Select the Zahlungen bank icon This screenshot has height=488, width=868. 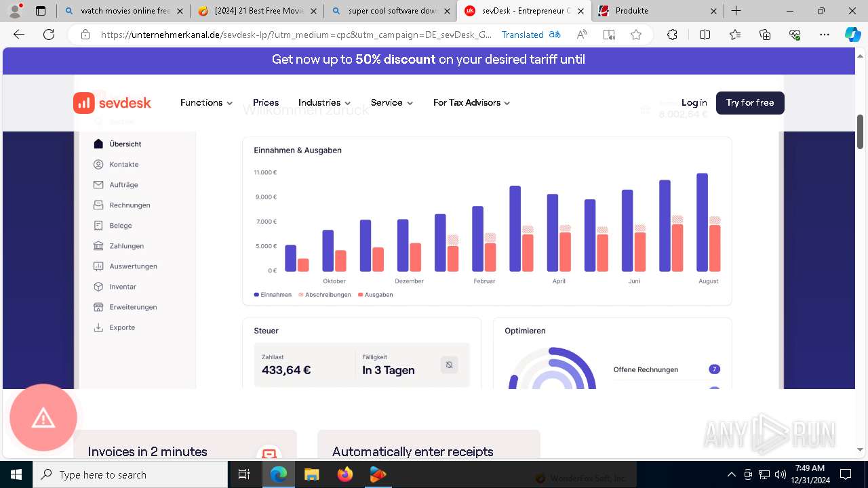click(98, 245)
